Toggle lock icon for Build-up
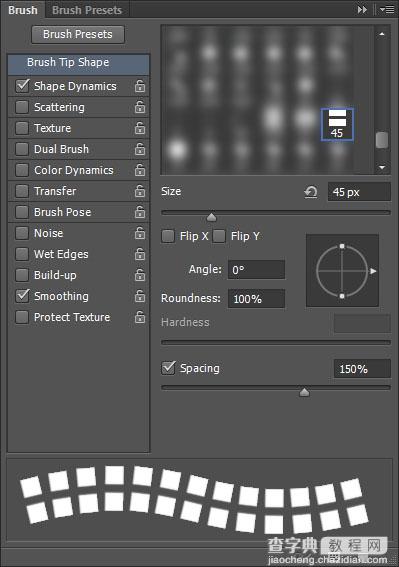 pyautogui.click(x=140, y=275)
